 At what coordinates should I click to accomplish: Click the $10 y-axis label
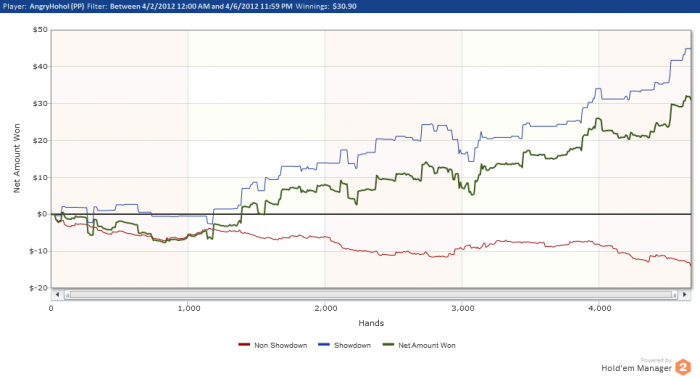click(x=40, y=178)
